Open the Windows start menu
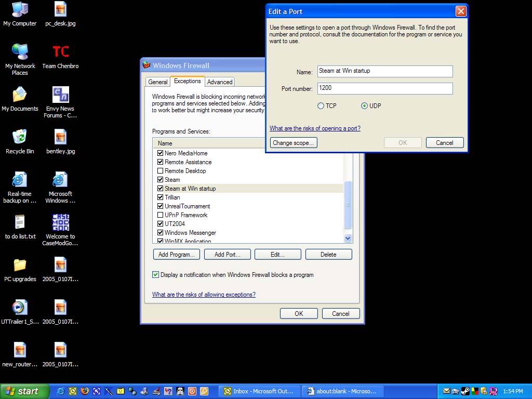This screenshot has height=399, width=532. (24, 391)
